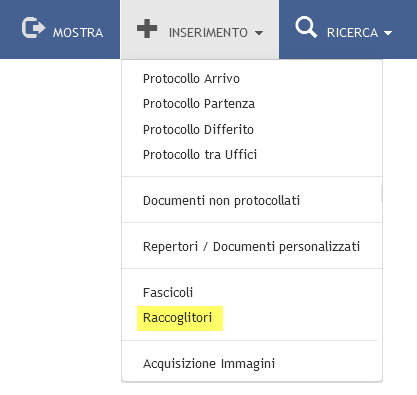417x395 pixels.
Task: Open the Fascicoli entry
Action: pos(168,293)
